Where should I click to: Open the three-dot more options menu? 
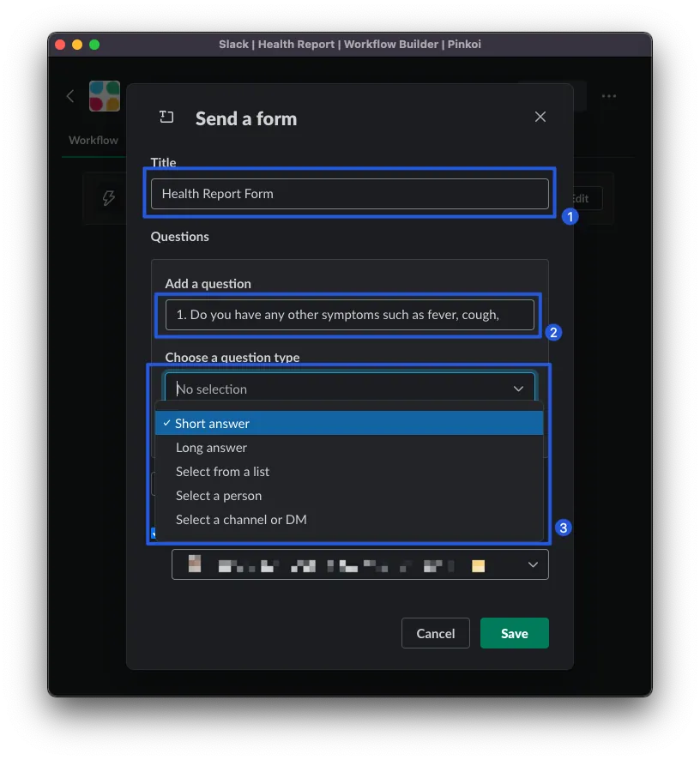click(608, 96)
